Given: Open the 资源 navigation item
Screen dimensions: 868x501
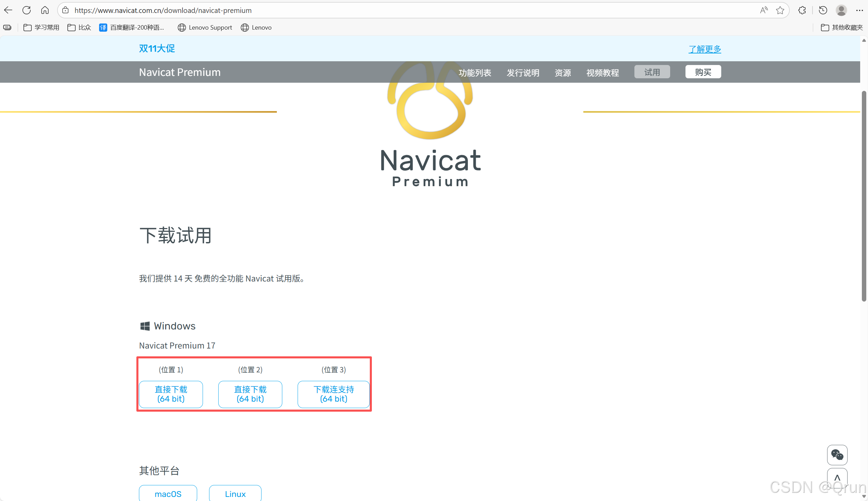Looking at the screenshot, I should tap(563, 72).
